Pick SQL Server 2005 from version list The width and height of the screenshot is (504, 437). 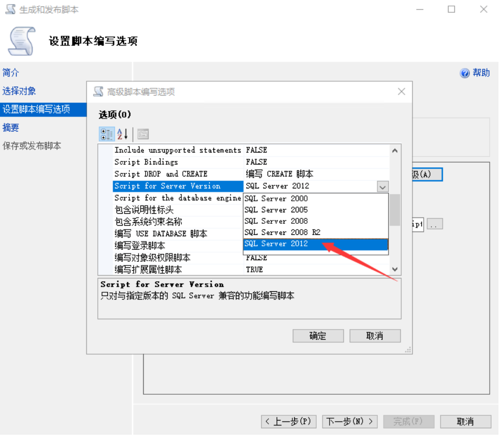(x=276, y=210)
